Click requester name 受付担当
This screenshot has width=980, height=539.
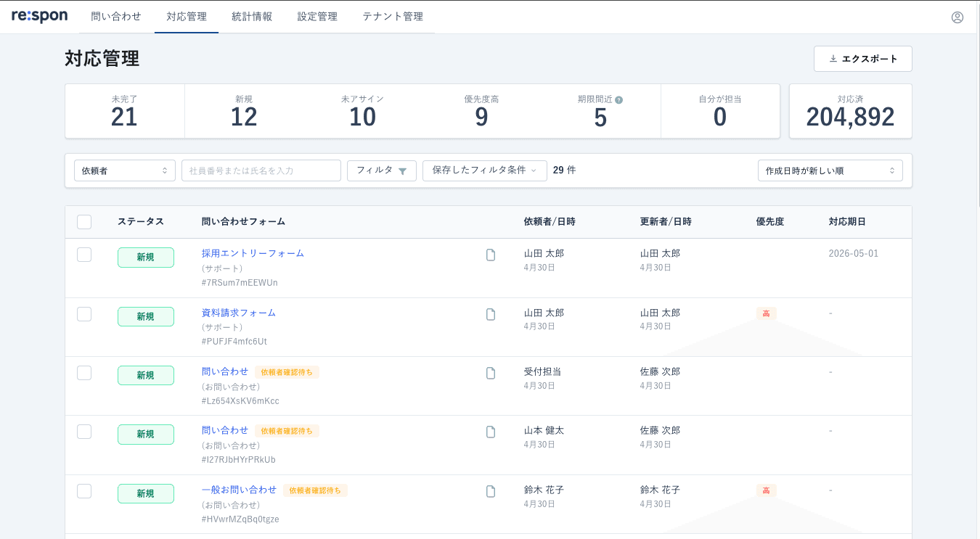(543, 372)
